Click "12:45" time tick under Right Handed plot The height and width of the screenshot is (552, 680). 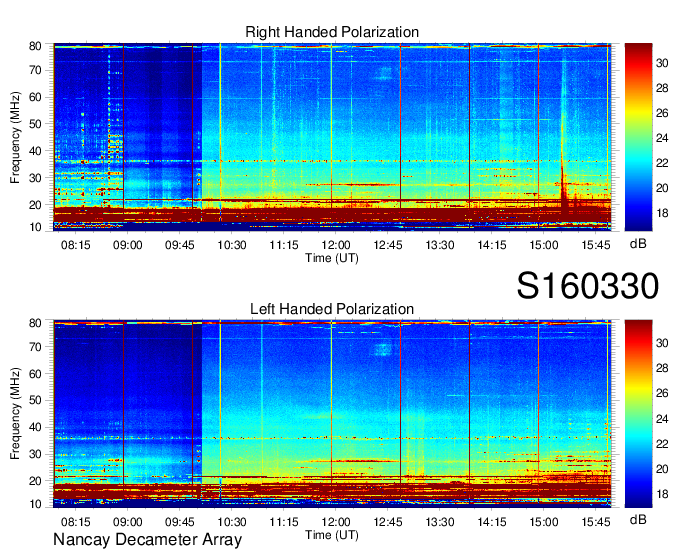point(388,245)
